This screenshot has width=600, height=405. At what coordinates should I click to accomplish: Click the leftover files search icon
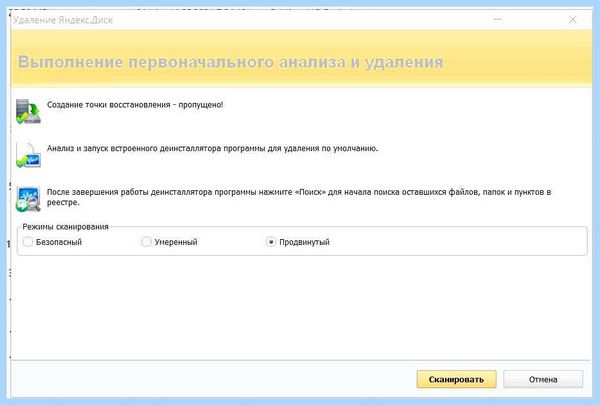[28, 199]
